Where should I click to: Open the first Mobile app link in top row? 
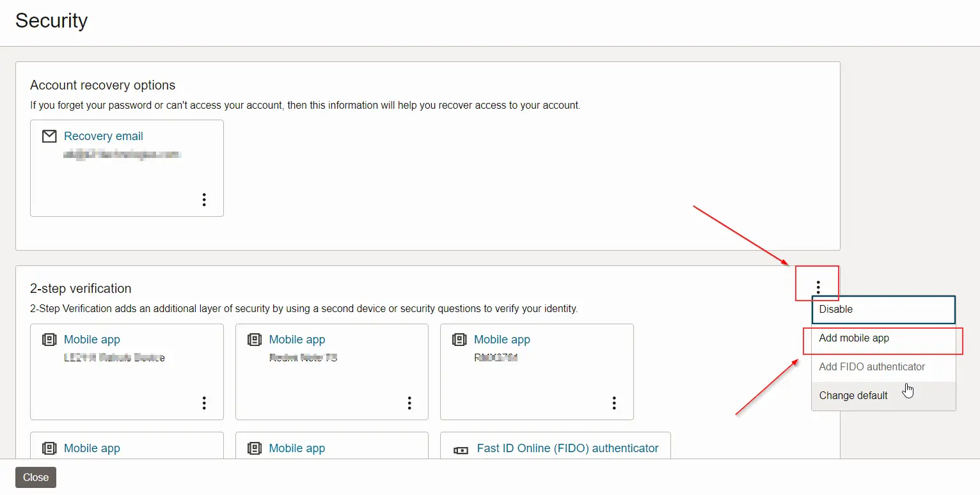click(x=91, y=340)
